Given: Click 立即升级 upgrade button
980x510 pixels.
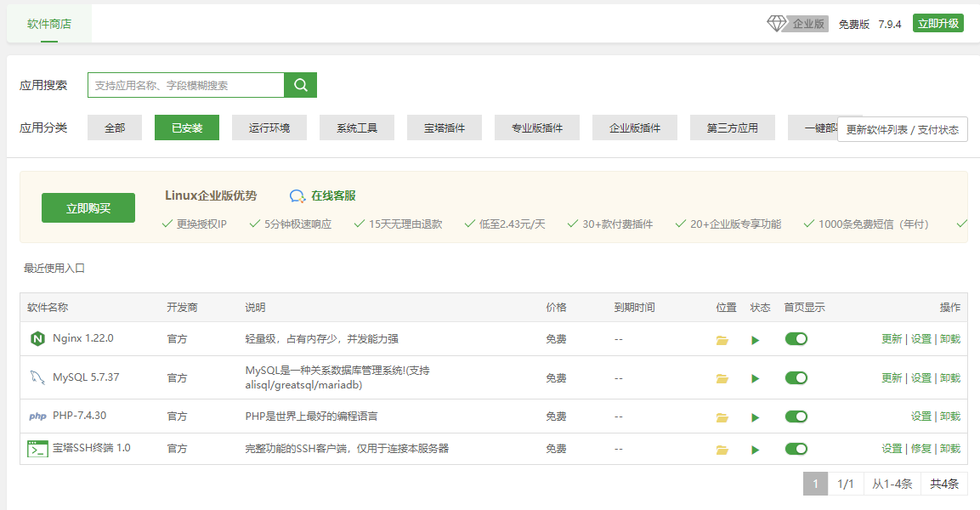Looking at the screenshot, I should pyautogui.click(x=938, y=24).
